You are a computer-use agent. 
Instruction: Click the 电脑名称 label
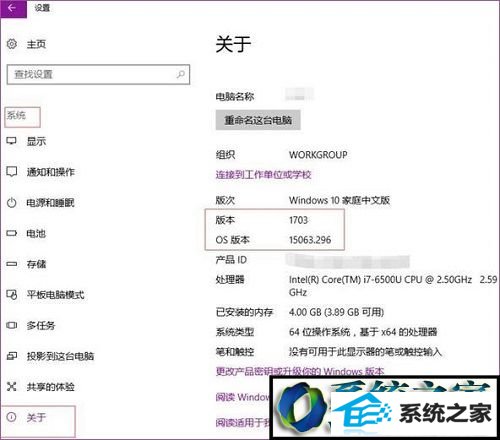point(235,97)
